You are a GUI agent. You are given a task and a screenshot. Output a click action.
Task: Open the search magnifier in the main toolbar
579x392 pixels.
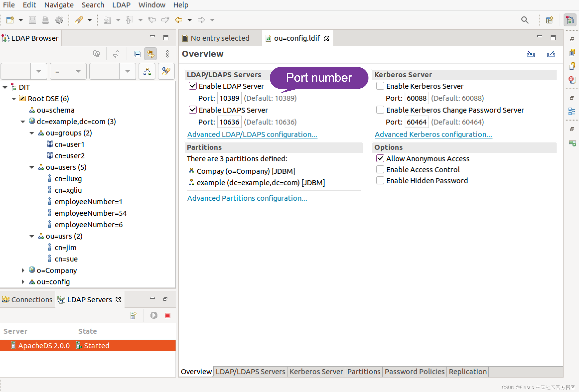point(524,20)
